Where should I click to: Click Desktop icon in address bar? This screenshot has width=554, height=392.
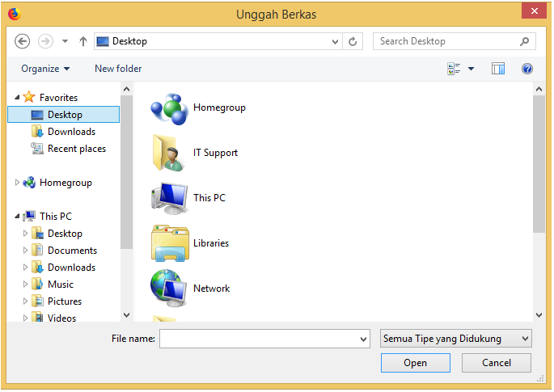[x=103, y=41]
